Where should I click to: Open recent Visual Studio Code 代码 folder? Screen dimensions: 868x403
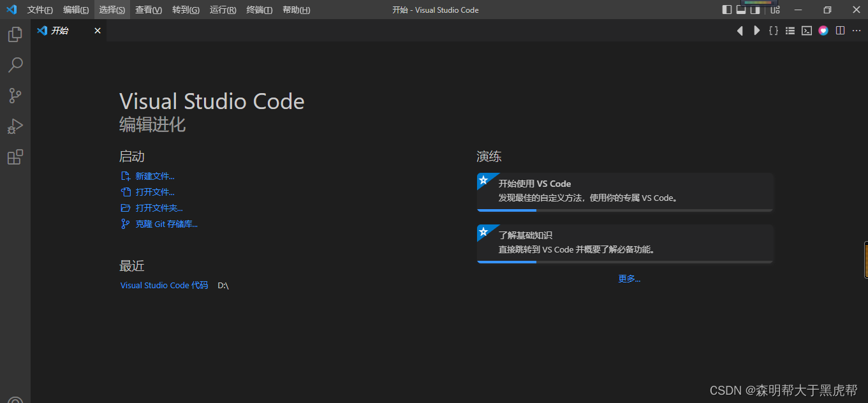(x=165, y=285)
